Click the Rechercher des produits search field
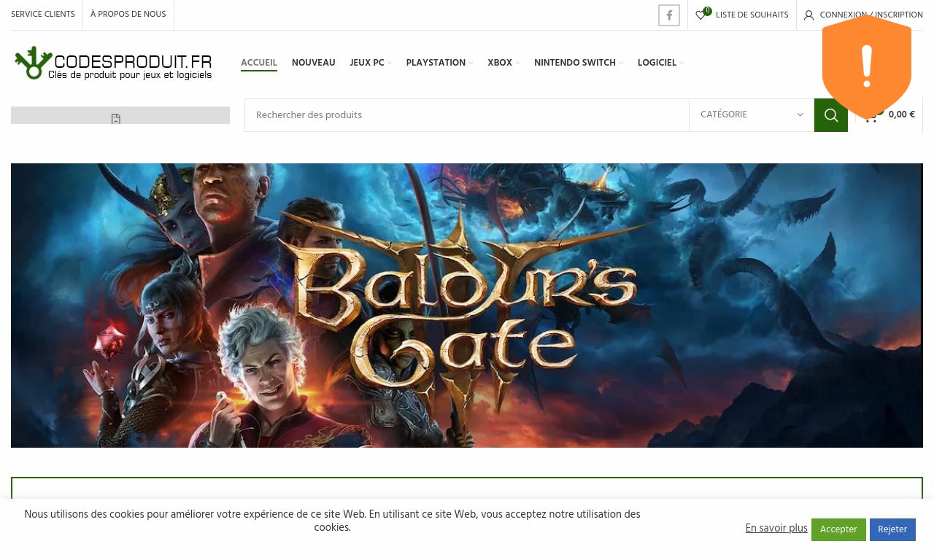Image resolution: width=934 pixels, height=560 pixels. [467, 115]
